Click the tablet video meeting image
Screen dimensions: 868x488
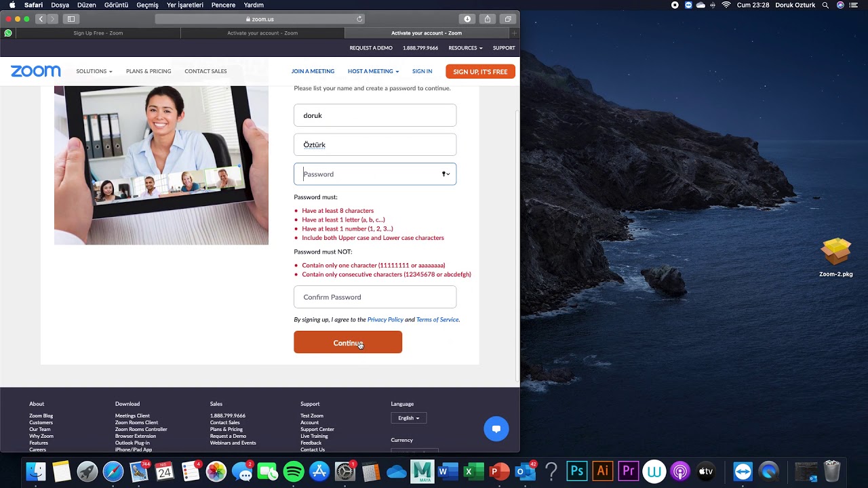pyautogui.click(x=161, y=165)
